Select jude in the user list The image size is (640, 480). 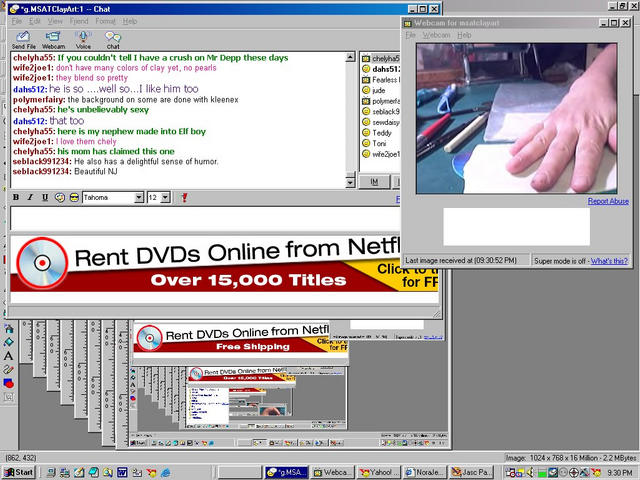pos(373,90)
